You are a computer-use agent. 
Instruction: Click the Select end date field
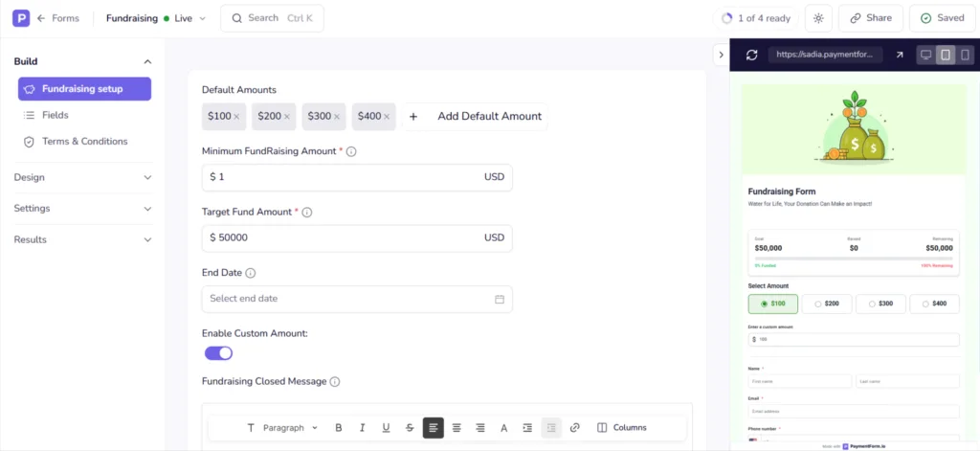coord(357,299)
